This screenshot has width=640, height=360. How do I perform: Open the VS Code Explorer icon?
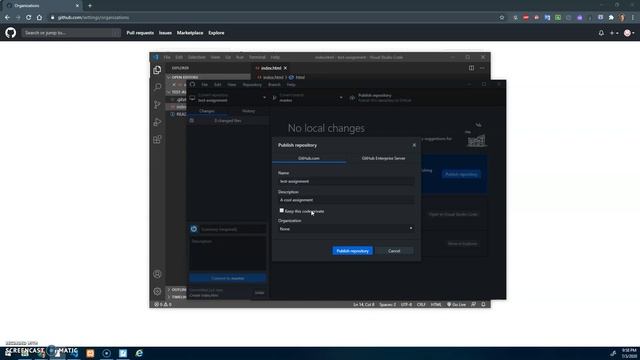click(x=157, y=70)
